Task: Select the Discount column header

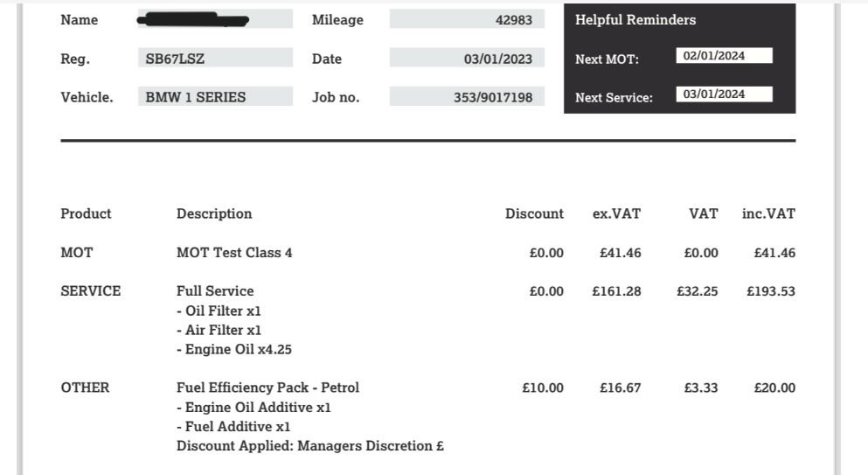Action: (534, 213)
